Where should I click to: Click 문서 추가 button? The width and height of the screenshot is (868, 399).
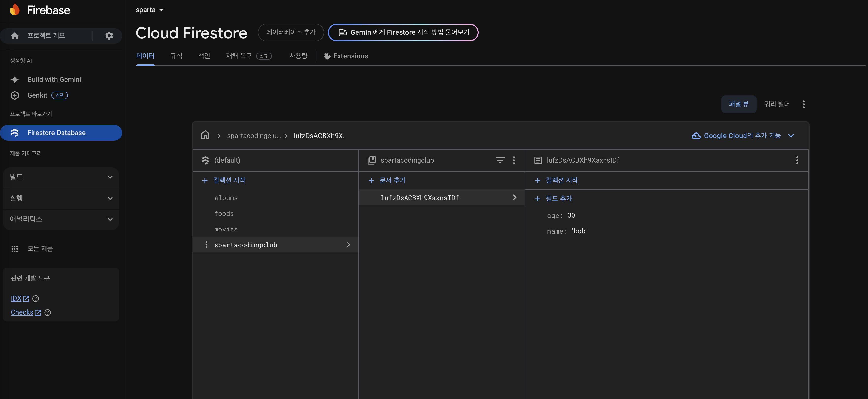387,181
